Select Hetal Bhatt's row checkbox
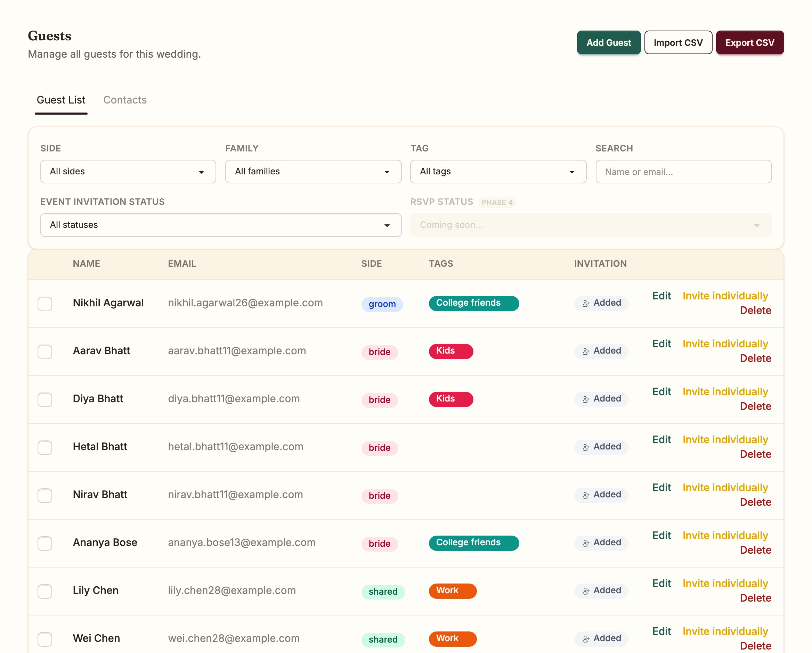Viewport: 812px width, 653px height. pos(45,447)
